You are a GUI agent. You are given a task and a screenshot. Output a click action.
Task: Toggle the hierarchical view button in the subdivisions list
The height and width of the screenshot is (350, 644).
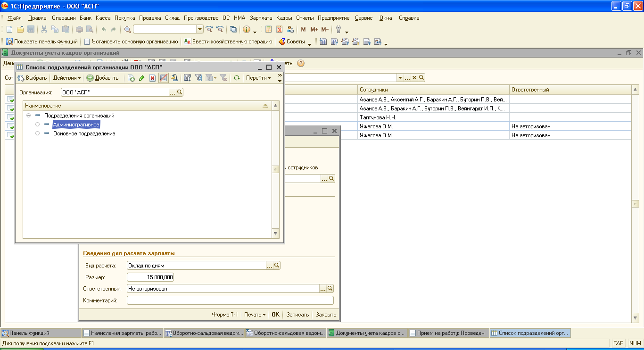[164, 78]
